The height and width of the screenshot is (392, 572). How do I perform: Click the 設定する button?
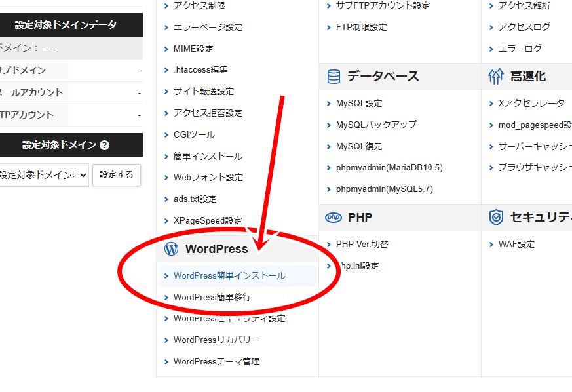(117, 175)
